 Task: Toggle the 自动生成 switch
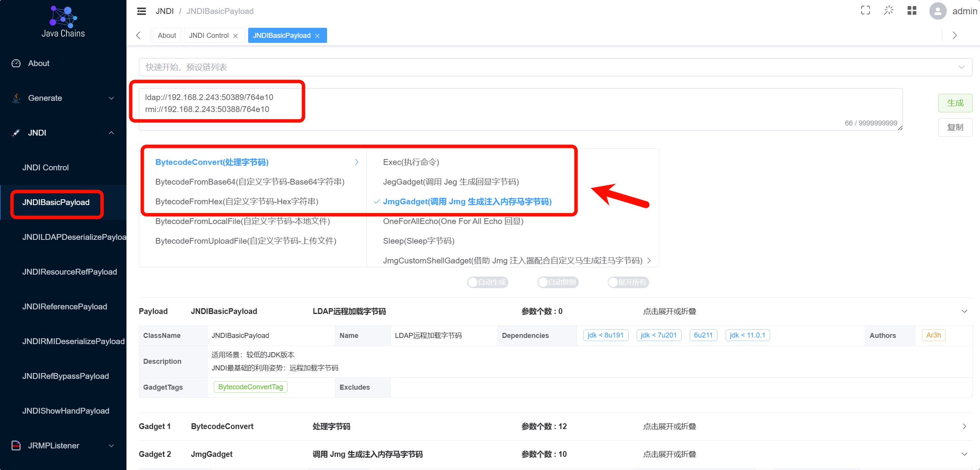(487, 282)
